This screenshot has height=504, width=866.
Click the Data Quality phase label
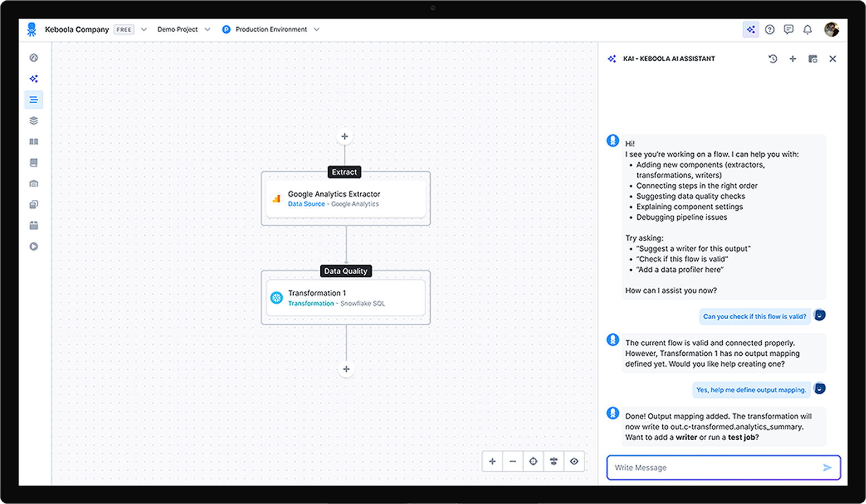(x=346, y=271)
